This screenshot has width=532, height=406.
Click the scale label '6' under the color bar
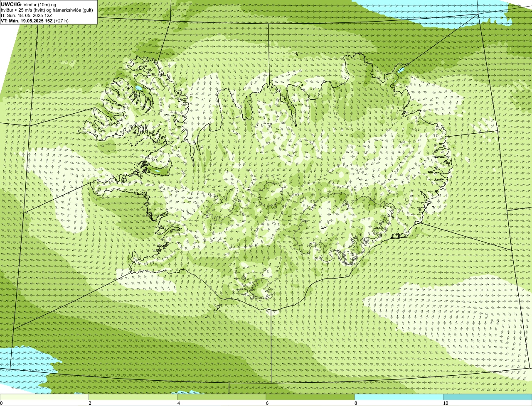pyautogui.click(x=267, y=403)
